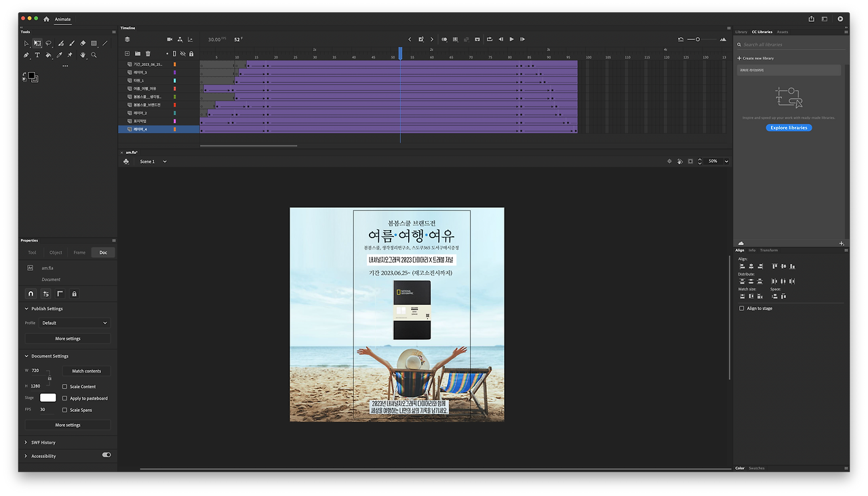This screenshot has width=868, height=496.
Task: Open the Zoom tool
Action: [94, 55]
